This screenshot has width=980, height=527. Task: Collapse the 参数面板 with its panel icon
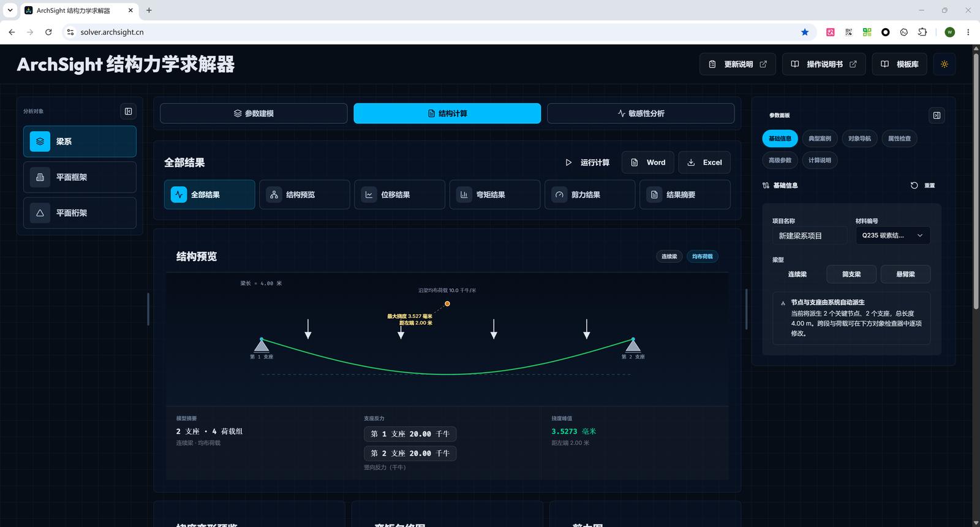tap(937, 115)
